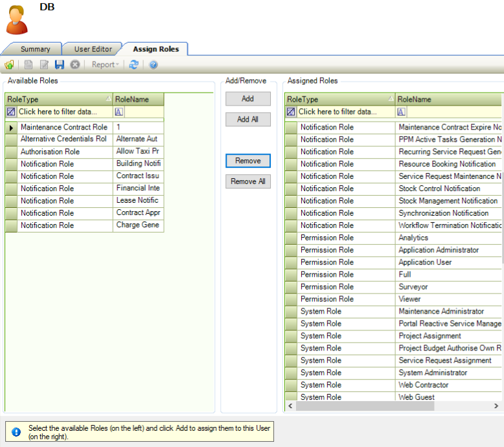Open the User Editor tab
Screen dimensions: 504x447
93,49
